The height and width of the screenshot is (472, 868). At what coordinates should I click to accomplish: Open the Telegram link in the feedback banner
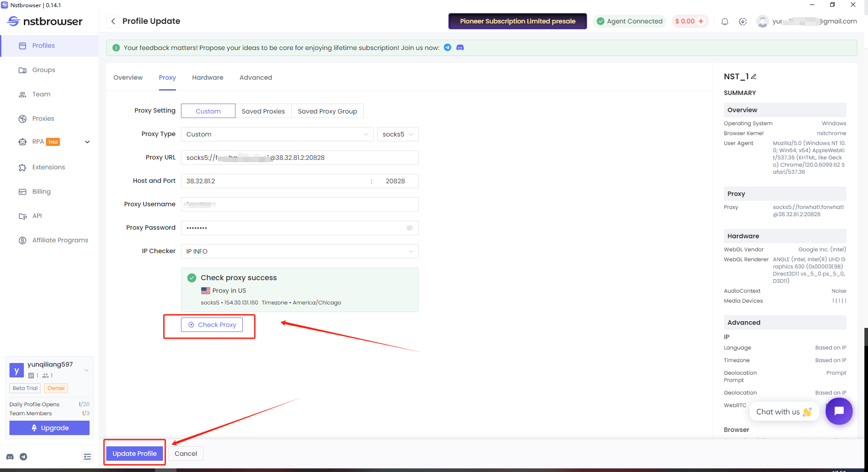click(x=448, y=47)
